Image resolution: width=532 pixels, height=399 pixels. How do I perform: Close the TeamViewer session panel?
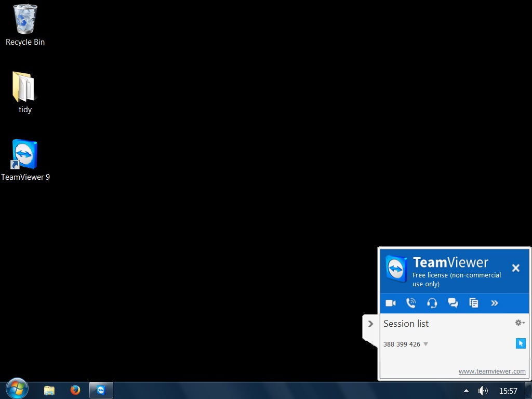point(516,268)
